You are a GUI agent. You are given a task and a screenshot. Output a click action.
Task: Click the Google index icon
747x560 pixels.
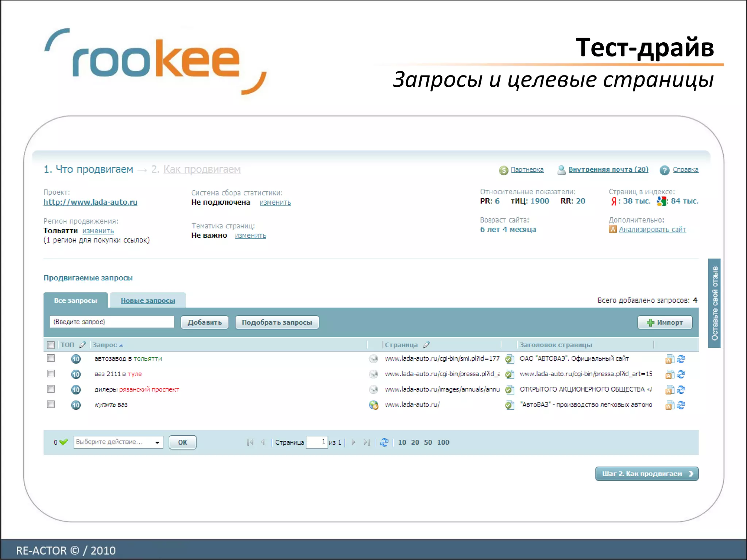[661, 201]
